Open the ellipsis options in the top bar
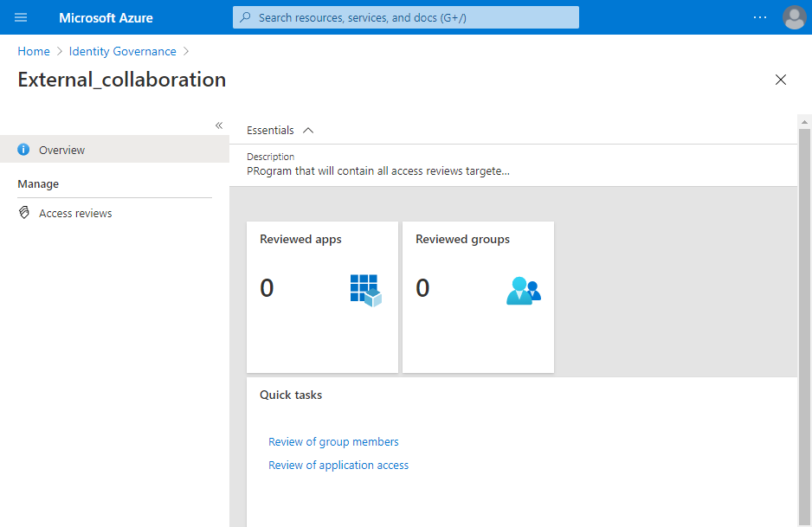 point(759,17)
